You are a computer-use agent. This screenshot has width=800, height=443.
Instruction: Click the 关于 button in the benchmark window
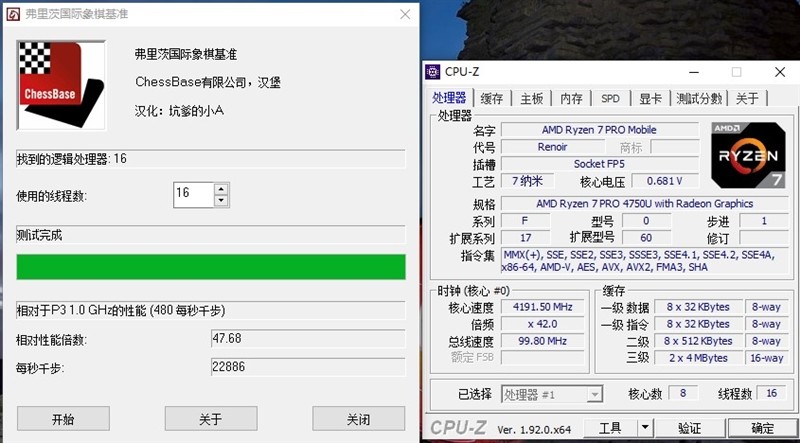211,419
